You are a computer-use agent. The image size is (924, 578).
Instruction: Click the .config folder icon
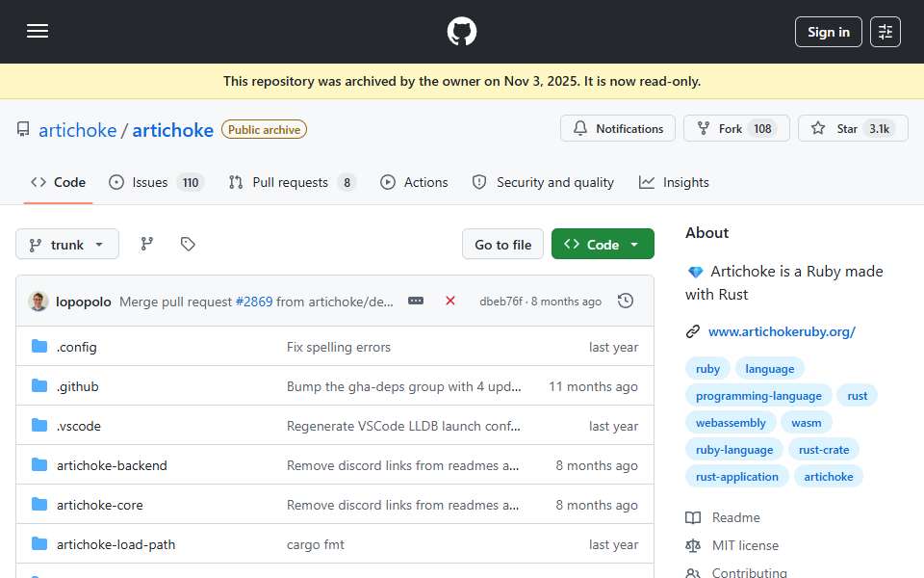pyautogui.click(x=39, y=346)
